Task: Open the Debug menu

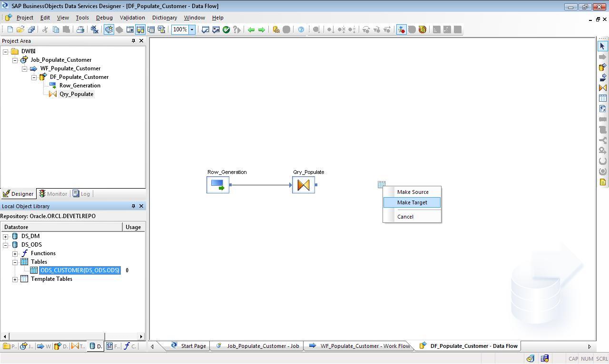Action: coord(104,18)
